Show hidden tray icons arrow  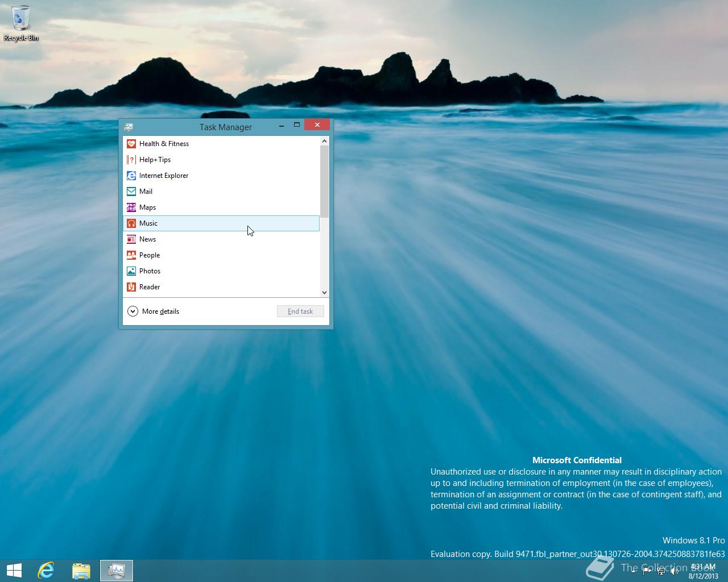[x=633, y=571]
